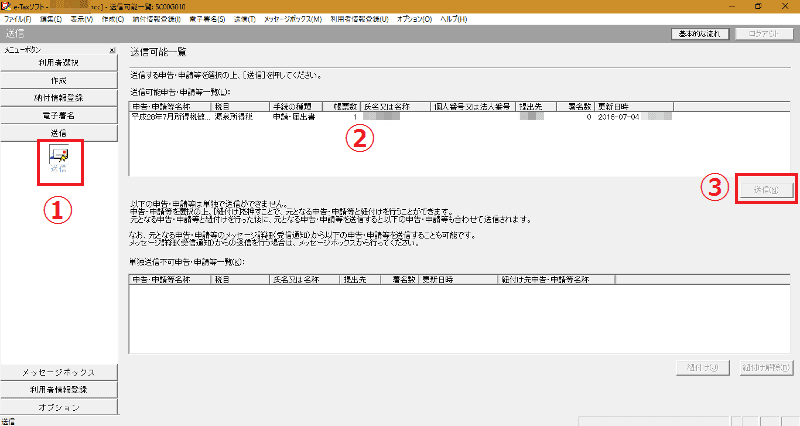
Task: Open オプション in the sidebar
Action: tap(59, 407)
